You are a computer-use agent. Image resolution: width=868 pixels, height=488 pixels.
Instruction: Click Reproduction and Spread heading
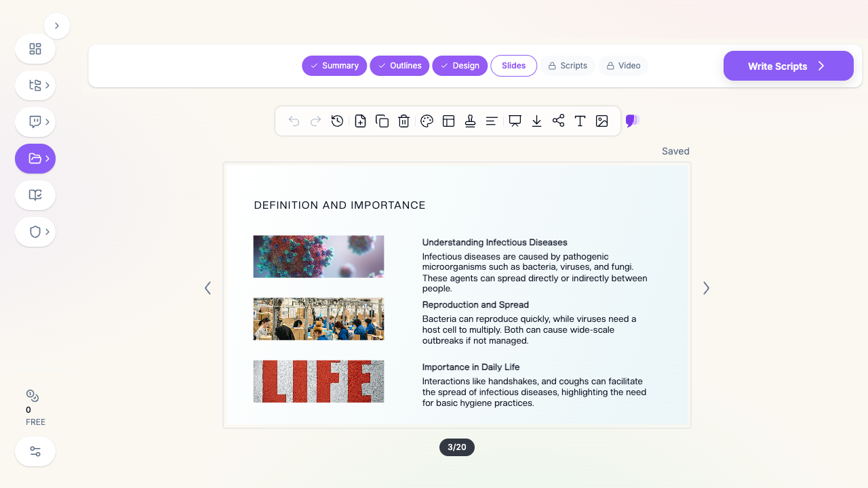(x=475, y=304)
